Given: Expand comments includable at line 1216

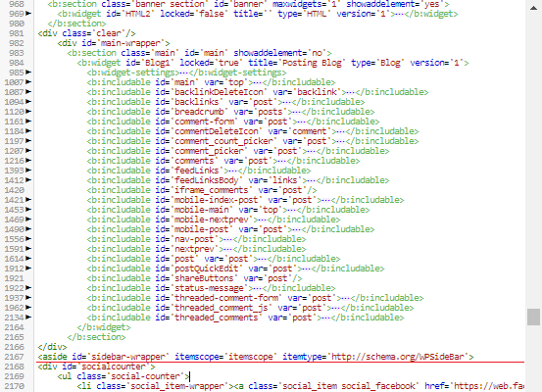Looking at the screenshot, I should [28, 161].
